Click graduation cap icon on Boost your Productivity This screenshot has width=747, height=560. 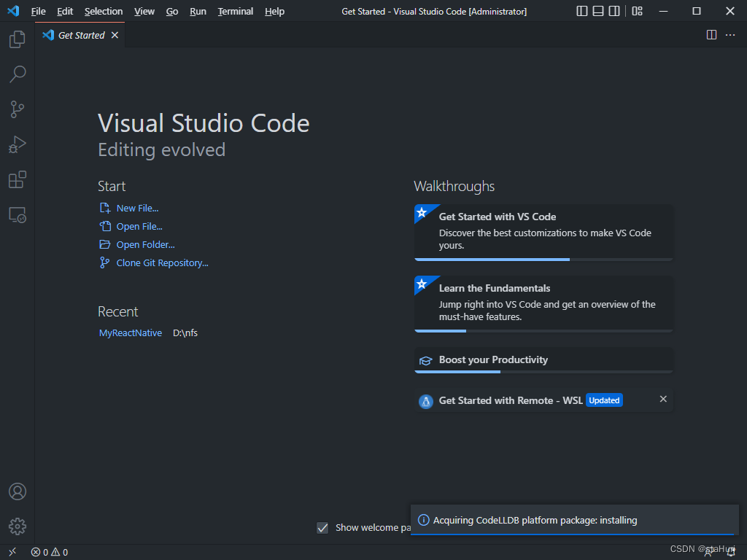tap(425, 360)
